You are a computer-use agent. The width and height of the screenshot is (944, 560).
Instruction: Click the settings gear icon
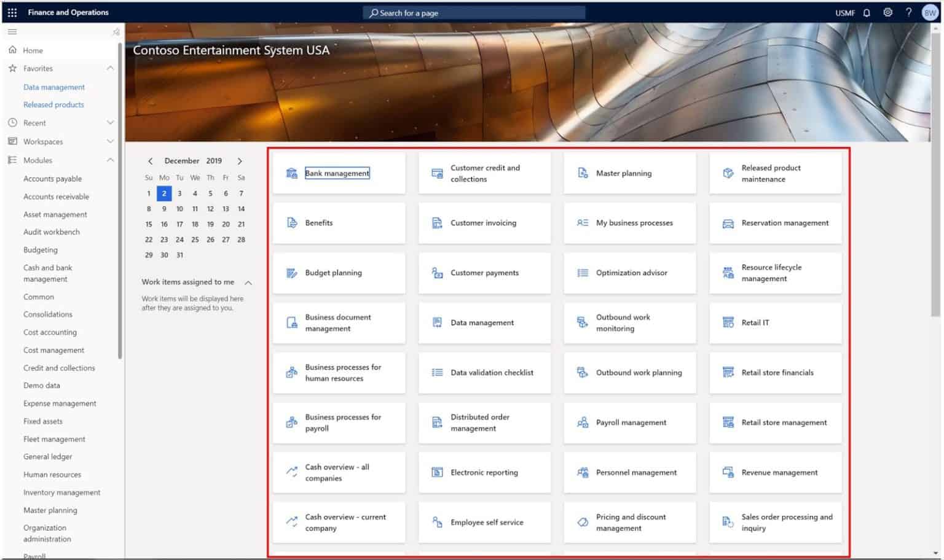(887, 12)
